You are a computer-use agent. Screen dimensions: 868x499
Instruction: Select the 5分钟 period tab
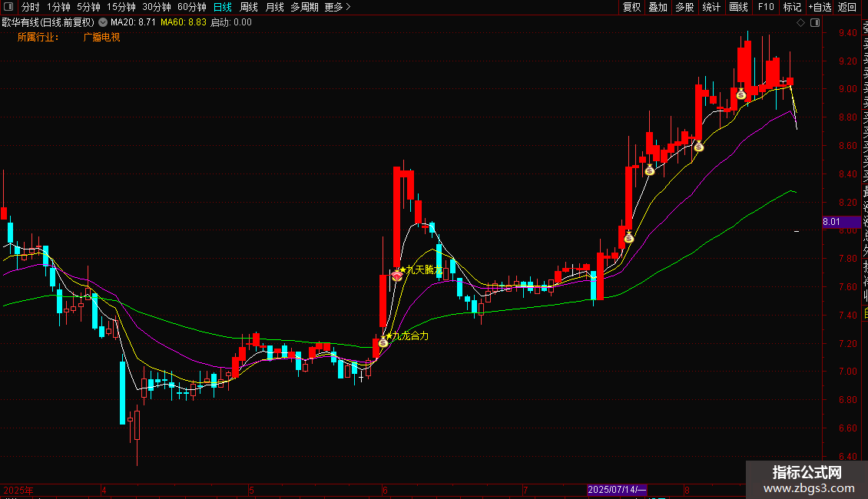88,7
